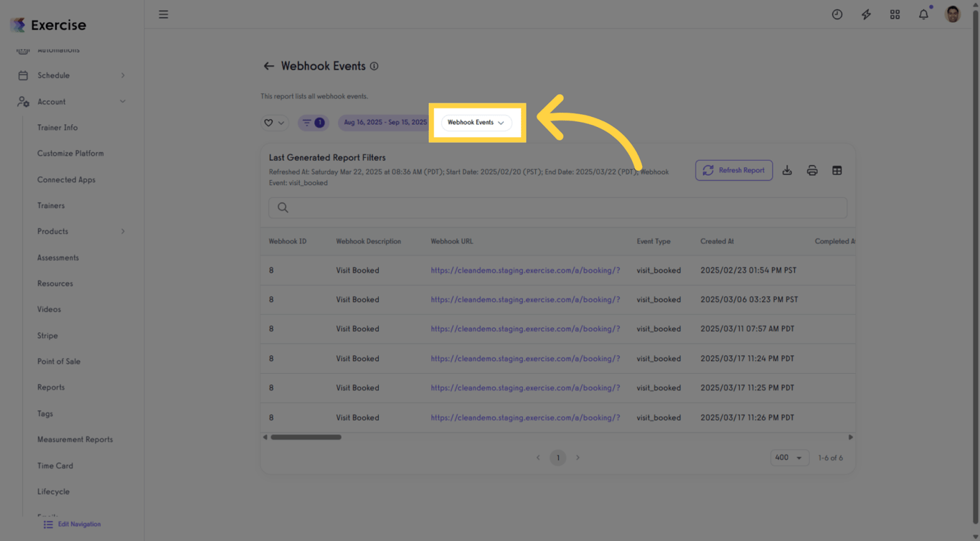Open booking URL for 2025/02/23 row
980x541 pixels.
pos(525,270)
